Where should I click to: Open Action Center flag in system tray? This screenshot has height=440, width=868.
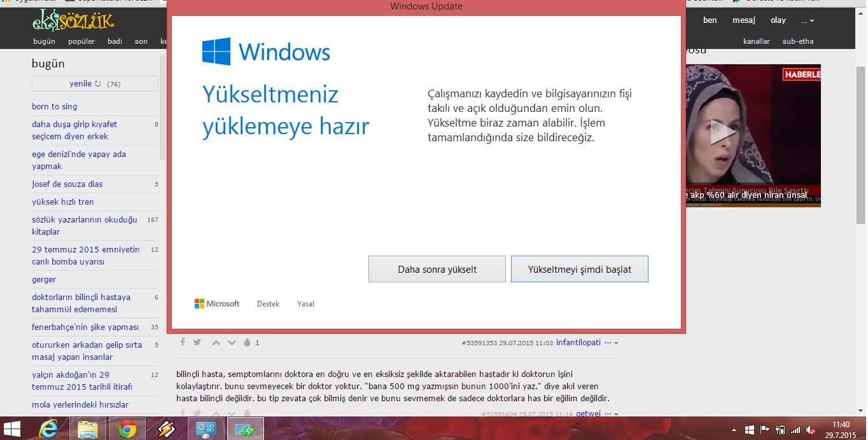coord(765,430)
